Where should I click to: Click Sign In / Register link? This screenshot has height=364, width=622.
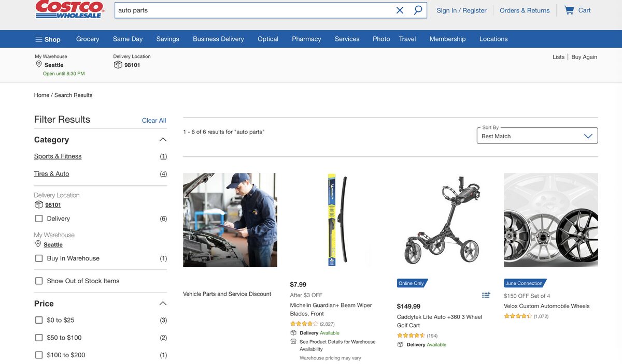[x=461, y=10]
